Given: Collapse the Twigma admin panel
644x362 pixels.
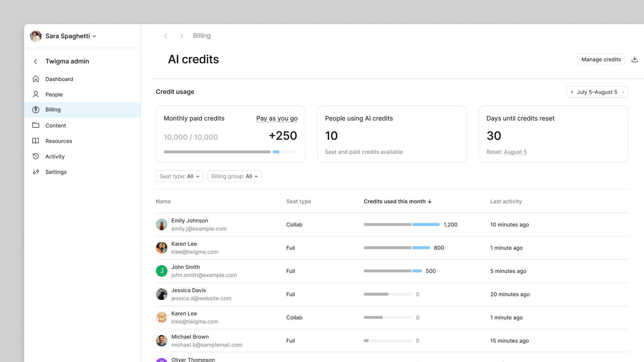Looking at the screenshot, I should (x=35, y=61).
